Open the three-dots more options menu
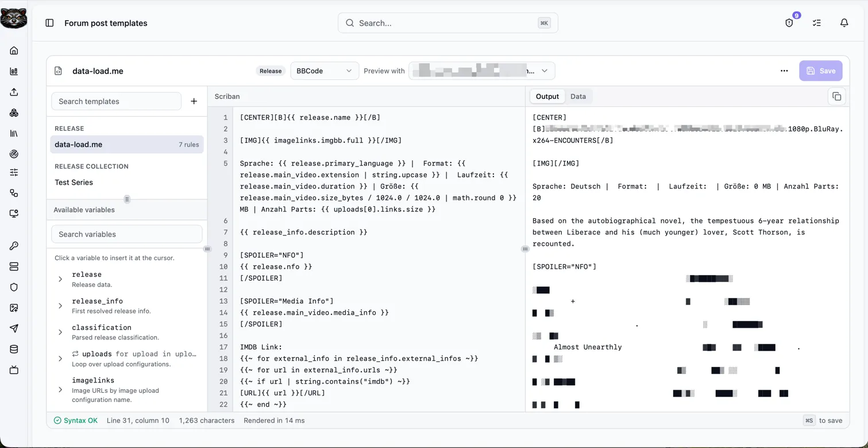Screen dimensions: 868x448 784,71
